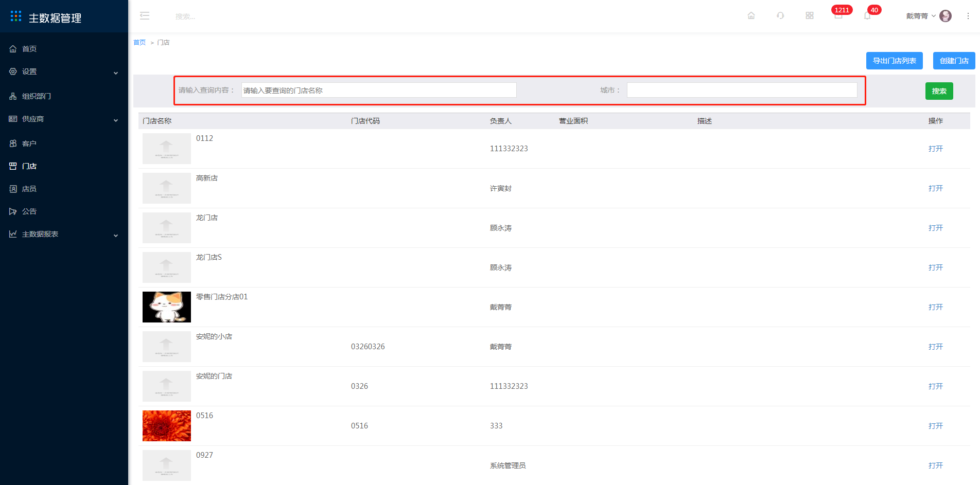The width and height of the screenshot is (980, 485).
Task: Click the 门店名称 column header
Action: coord(157,121)
